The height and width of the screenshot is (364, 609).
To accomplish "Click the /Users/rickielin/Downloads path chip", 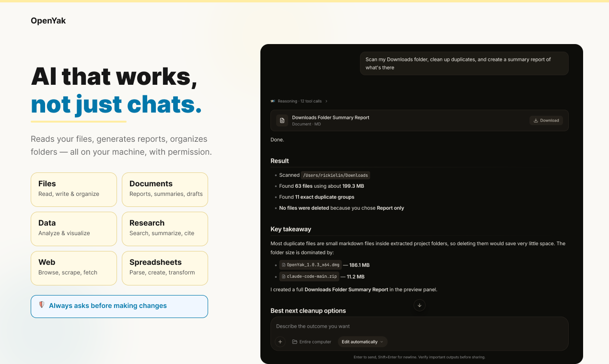I will 336,175.
